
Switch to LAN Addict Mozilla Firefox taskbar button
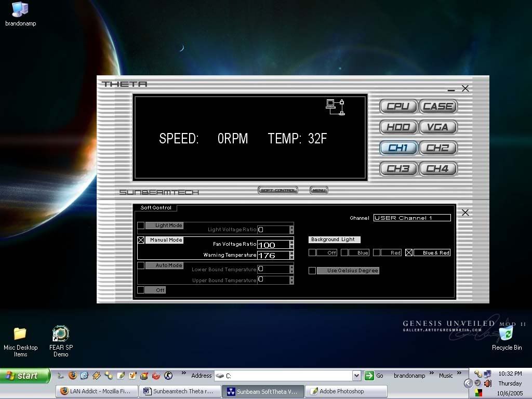coord(97,391)
